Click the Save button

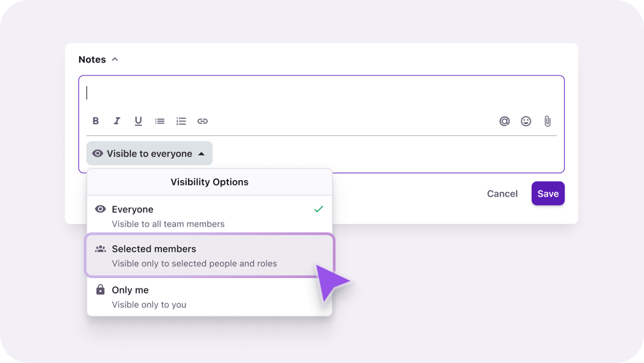tap(548, 194)
